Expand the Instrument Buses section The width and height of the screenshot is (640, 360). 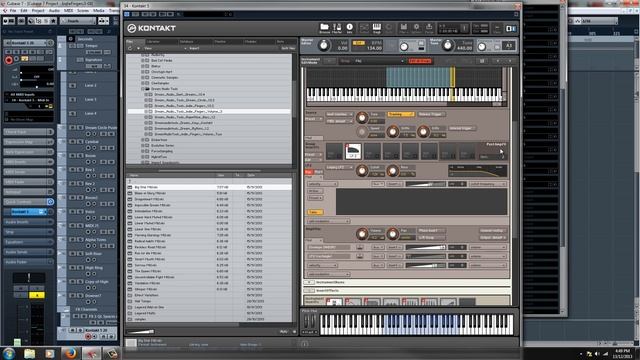pos(309,282)
